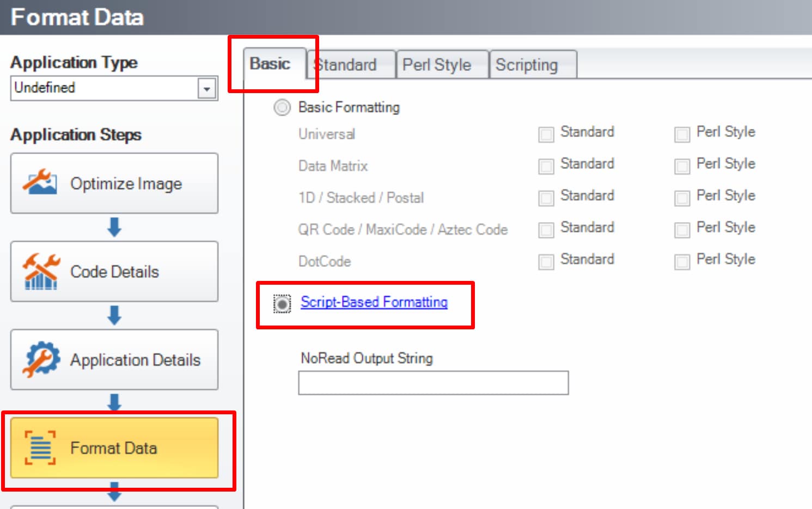This screenshot has width=812, height=509.
Task: Open the Application Type dropdown arrow
Action: tap(207, 88)
